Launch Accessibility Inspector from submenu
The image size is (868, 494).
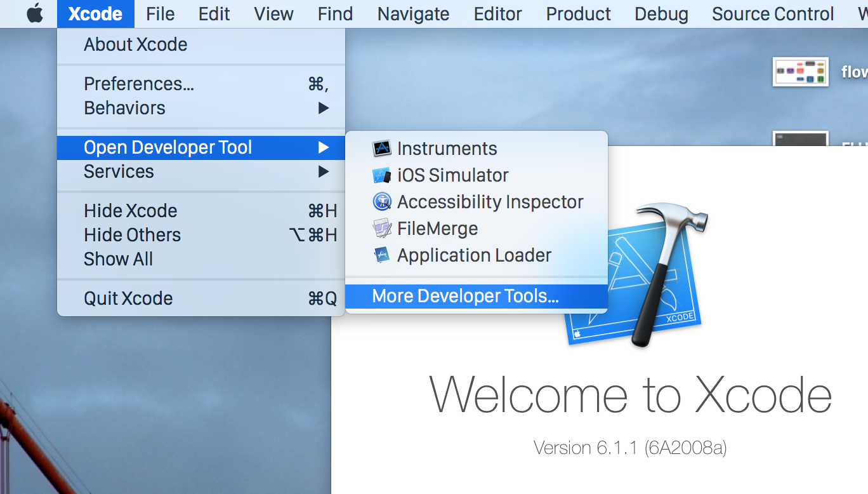coord(477,202)
